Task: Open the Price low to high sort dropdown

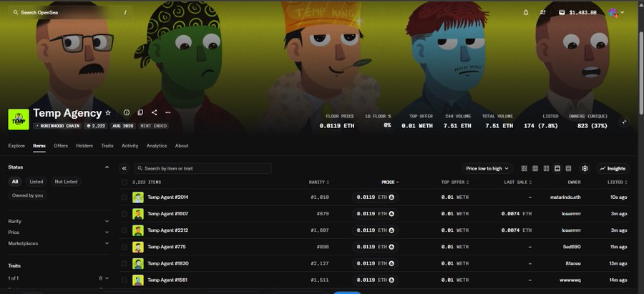Action: [x=487, y=168]
